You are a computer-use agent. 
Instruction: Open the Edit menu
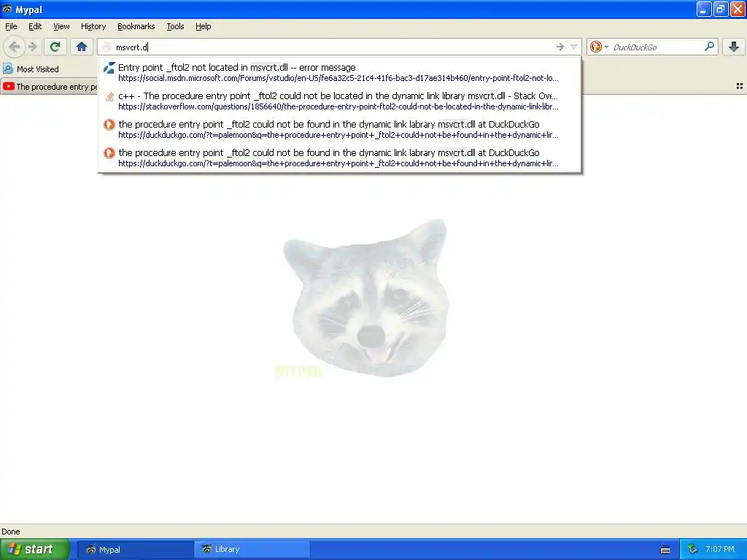[x=35, y=26]
